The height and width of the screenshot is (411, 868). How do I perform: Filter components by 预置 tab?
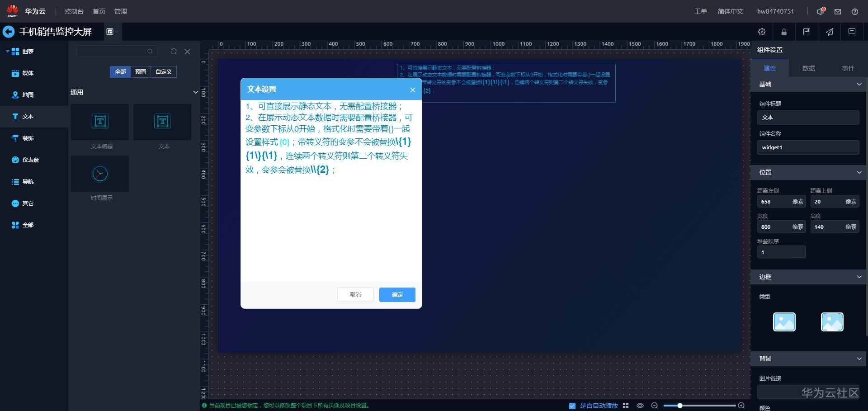(141, 72)
